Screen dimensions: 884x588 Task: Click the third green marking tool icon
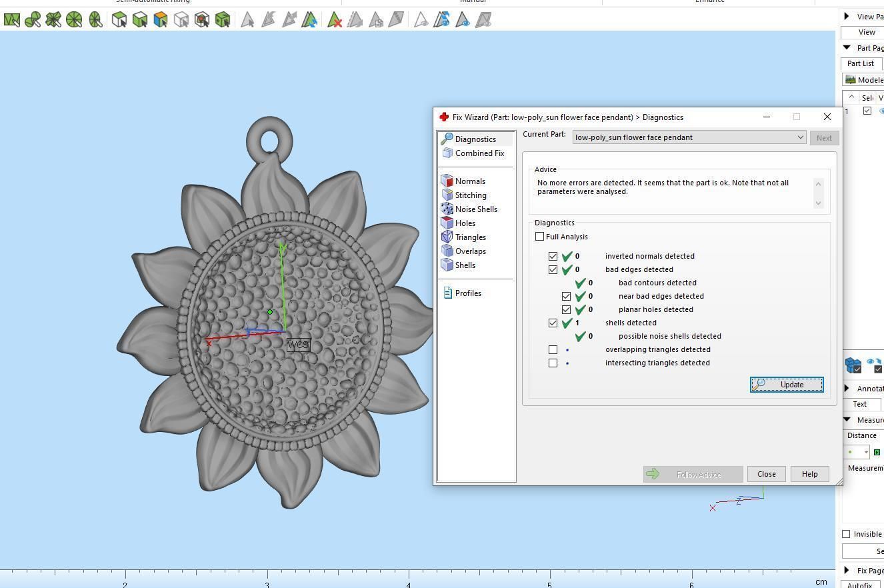click(53, 20)
